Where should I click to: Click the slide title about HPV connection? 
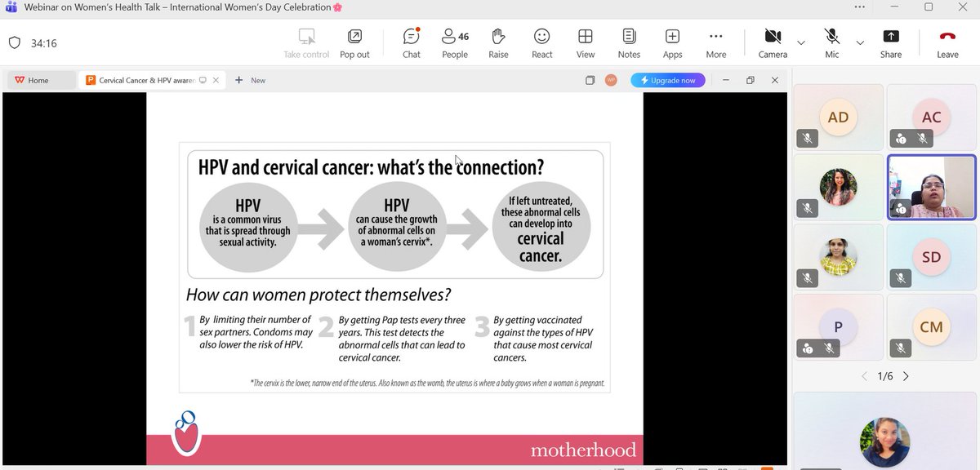point(371,167)
